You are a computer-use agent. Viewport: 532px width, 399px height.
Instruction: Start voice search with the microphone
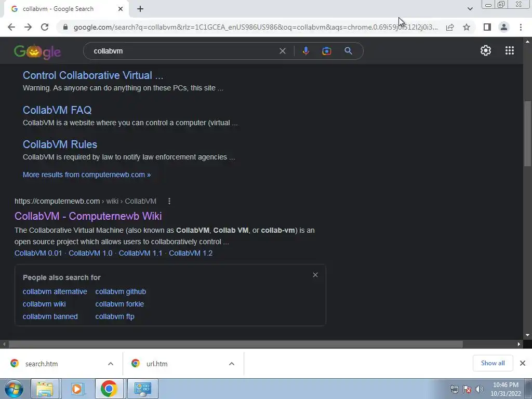pyautogui.click(x=305, y=51)
